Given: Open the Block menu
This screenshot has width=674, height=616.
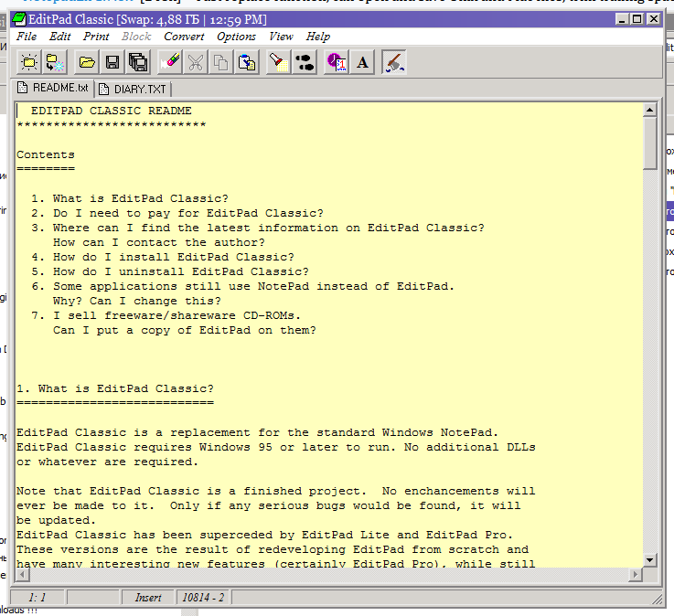Looking at the screenshot, I should click(136, 37).
